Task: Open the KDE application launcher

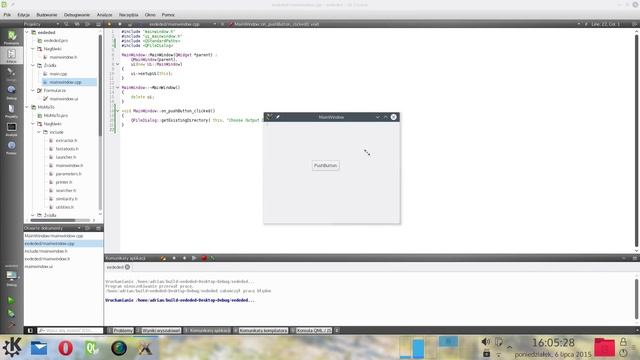Action: [12, 348]
